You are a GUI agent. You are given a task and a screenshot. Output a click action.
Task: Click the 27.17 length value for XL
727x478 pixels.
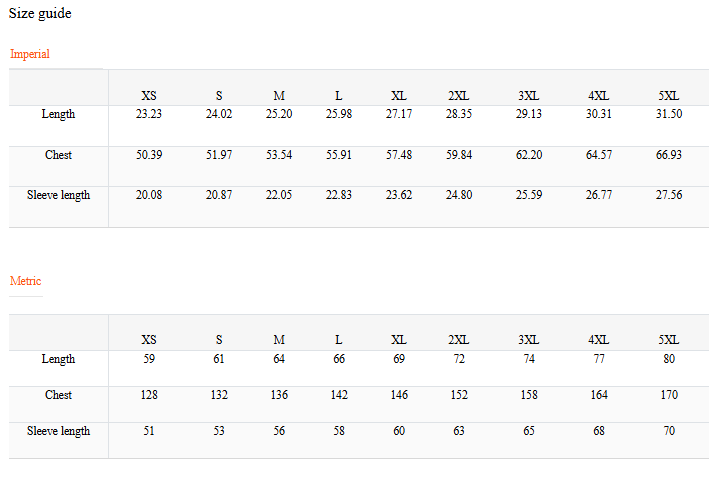click(399, 114)
